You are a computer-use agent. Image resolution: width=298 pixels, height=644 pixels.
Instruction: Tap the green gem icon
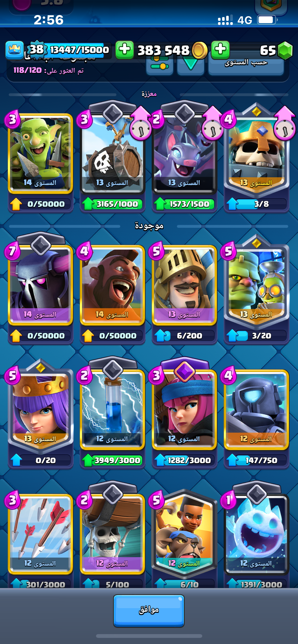pyautogui.click(x=285, y=50)
